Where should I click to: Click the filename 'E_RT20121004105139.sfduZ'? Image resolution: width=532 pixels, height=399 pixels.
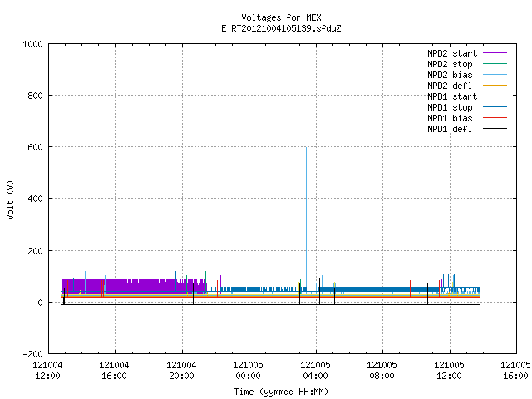(x=281, y=28)
